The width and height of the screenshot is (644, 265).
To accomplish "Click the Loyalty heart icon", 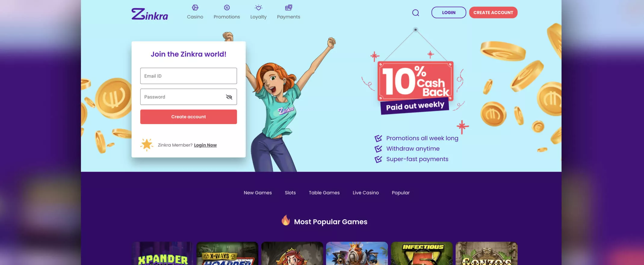I will (x=259, y=8).
